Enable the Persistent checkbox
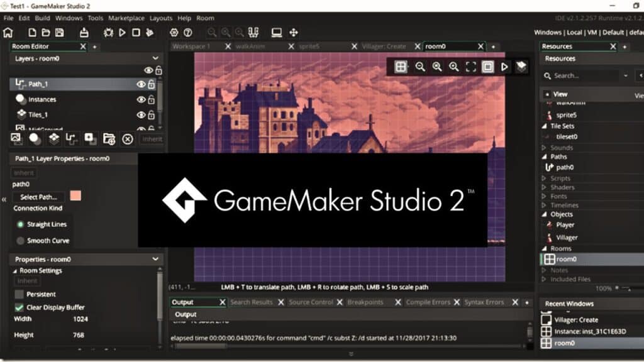644x362 pixels. coord(19,294)
